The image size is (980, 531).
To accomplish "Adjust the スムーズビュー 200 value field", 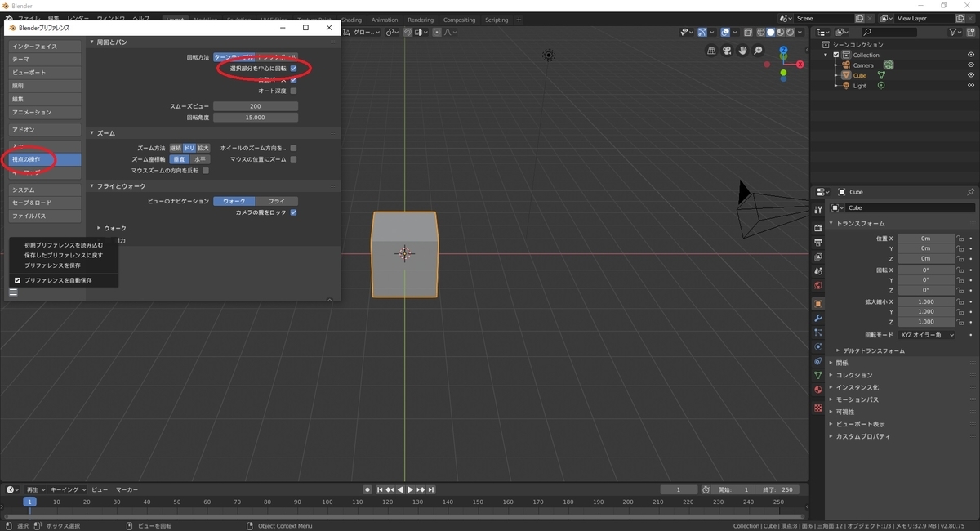I will [256, 106].
